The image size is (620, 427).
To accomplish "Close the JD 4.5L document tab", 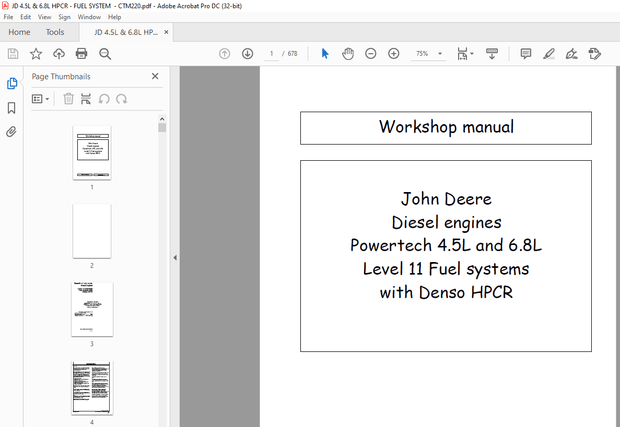I will coord(166,32).
